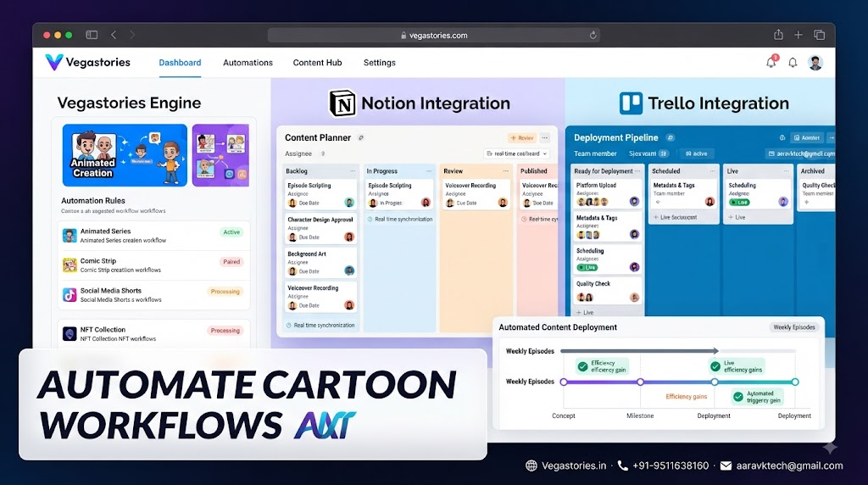The width and height of the screenshot is (868, 485).
Task: Switch to the Automations tab
Action: point(248,63)
